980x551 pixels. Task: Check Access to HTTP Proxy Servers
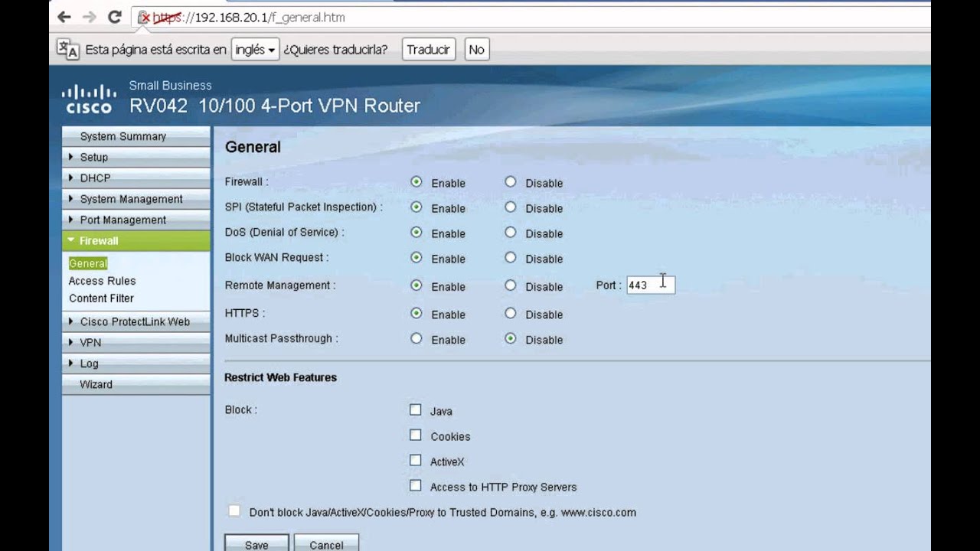(416, 485)
